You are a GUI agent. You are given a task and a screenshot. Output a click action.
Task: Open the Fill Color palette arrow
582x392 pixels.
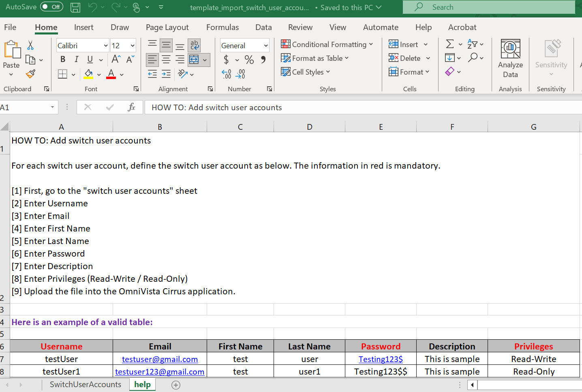tap(99, 75)
